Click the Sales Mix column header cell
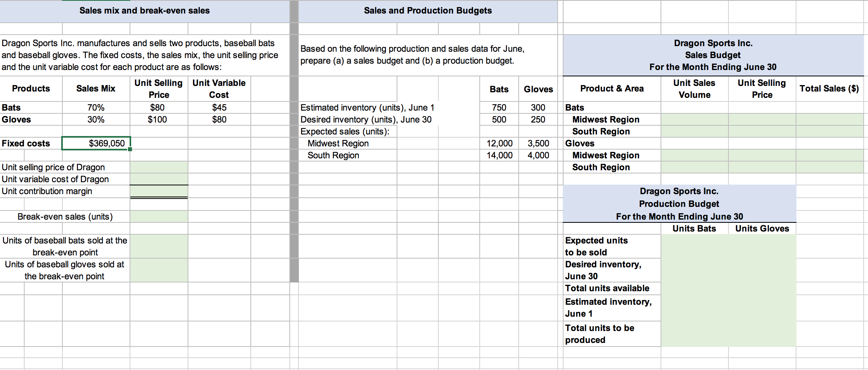 (96, 88)
